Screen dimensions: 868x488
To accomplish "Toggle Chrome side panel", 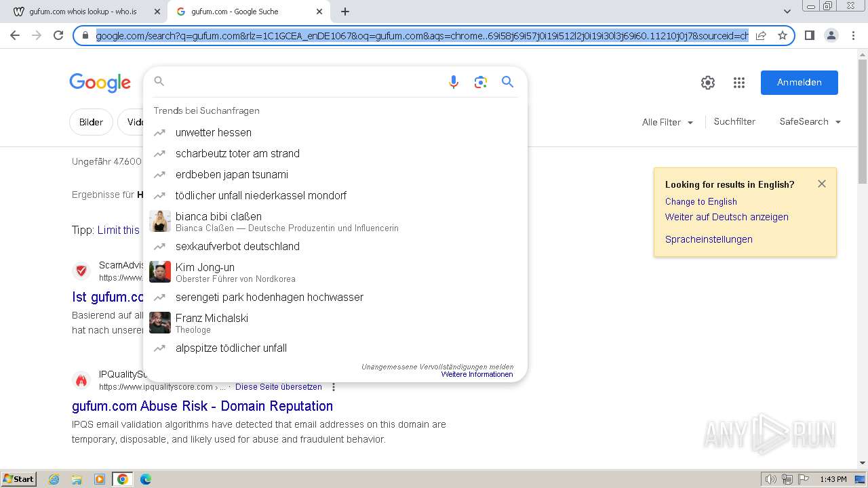I will pyautogui.click(x=809, y=35).
